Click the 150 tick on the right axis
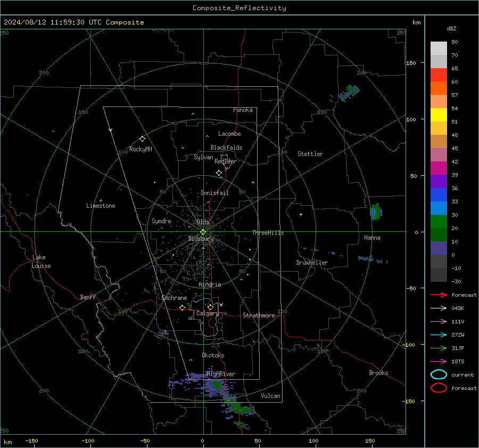This screenshot has height=448, width=479. [411, 63]
